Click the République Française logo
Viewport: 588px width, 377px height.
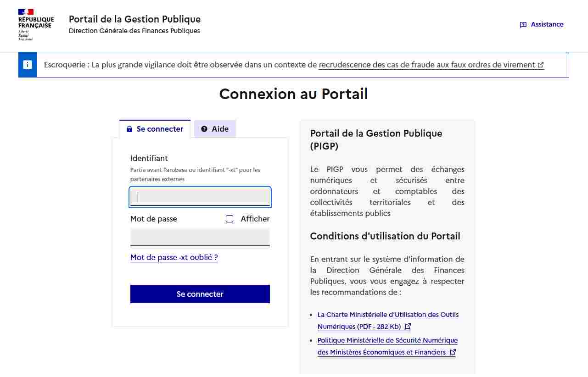(x=36, y=25)
